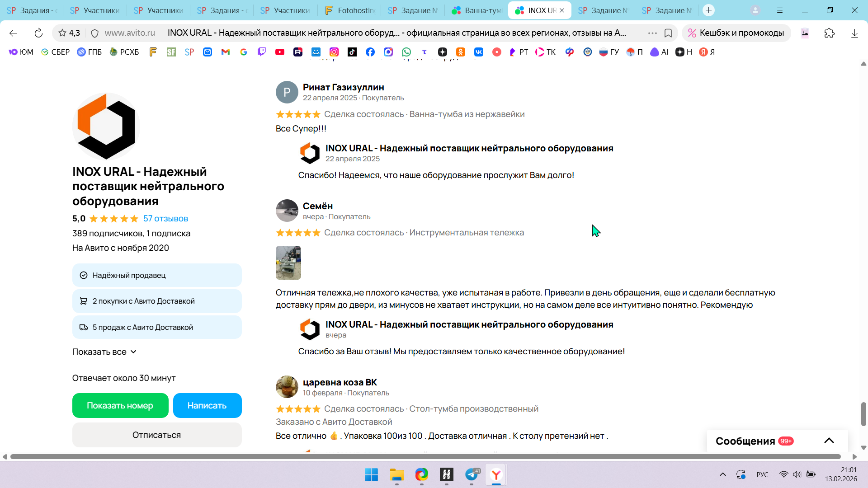The width and height of the screenshot is (868, 488).
Task: Switch to the Ванна-тумба browser tab
Action: 476,10
